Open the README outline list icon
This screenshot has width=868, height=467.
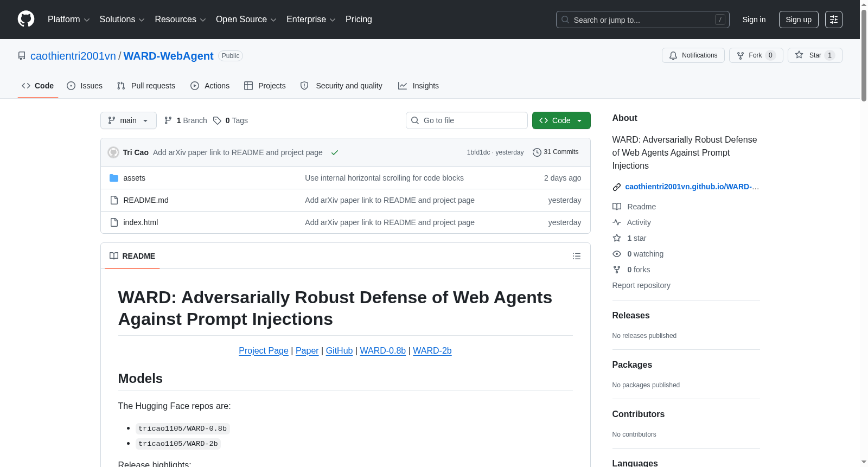[577, 256]
